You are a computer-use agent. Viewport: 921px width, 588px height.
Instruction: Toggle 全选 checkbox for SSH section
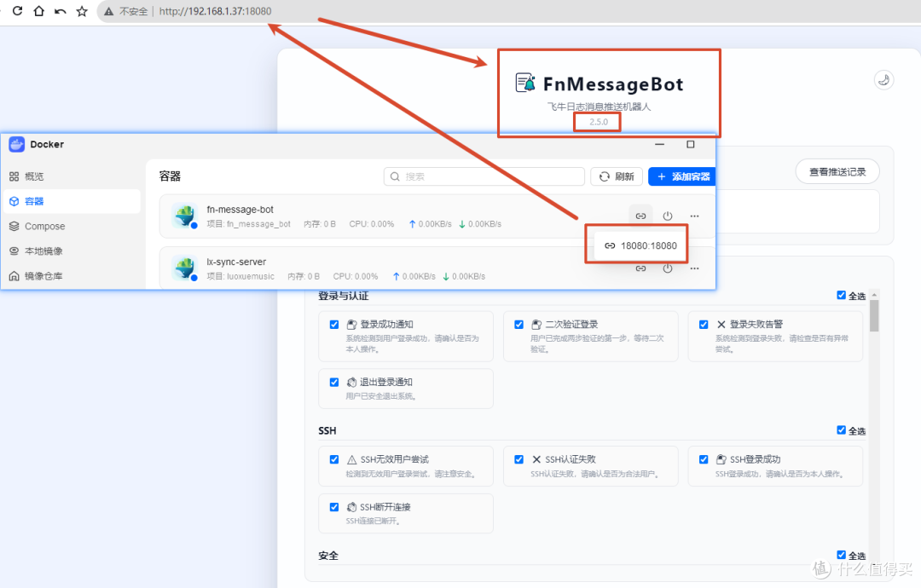point(841,430)
